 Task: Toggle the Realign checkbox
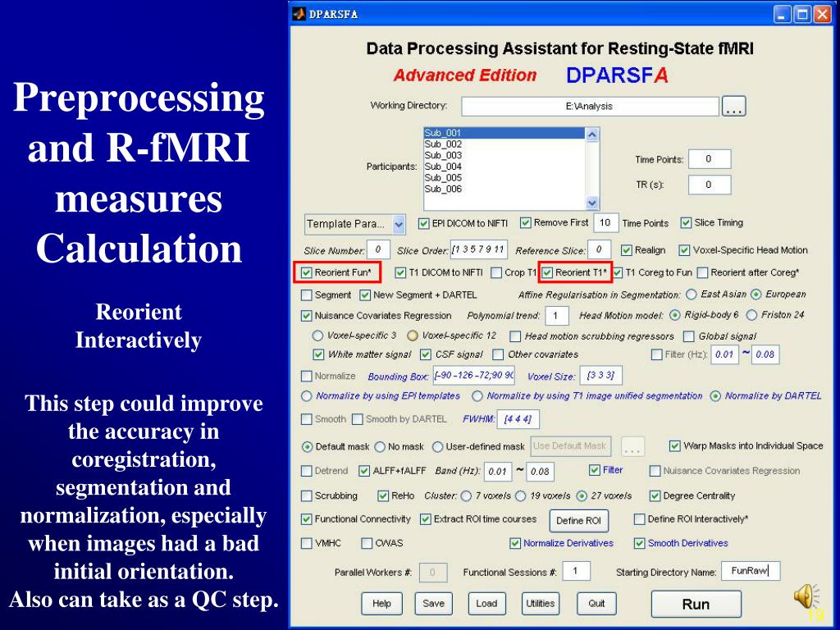pos(626,250)
